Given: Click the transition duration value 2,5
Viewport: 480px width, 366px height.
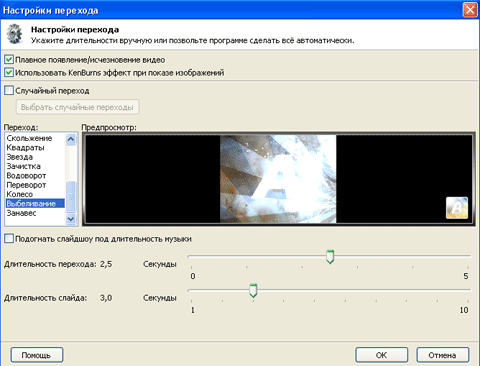Looking at the screenshot, I should (x=106, y=264).
